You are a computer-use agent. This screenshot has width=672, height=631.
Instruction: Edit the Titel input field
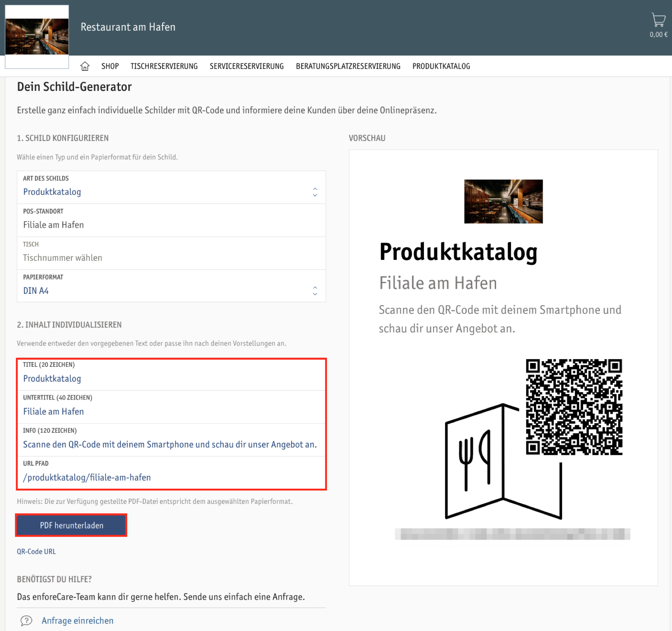click(x=171, y=375)
